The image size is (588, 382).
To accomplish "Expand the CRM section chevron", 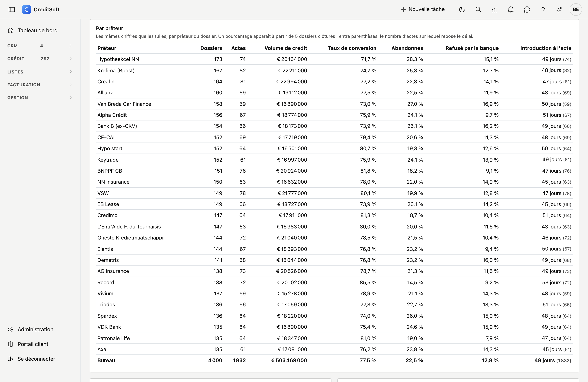I will (71, 46).
